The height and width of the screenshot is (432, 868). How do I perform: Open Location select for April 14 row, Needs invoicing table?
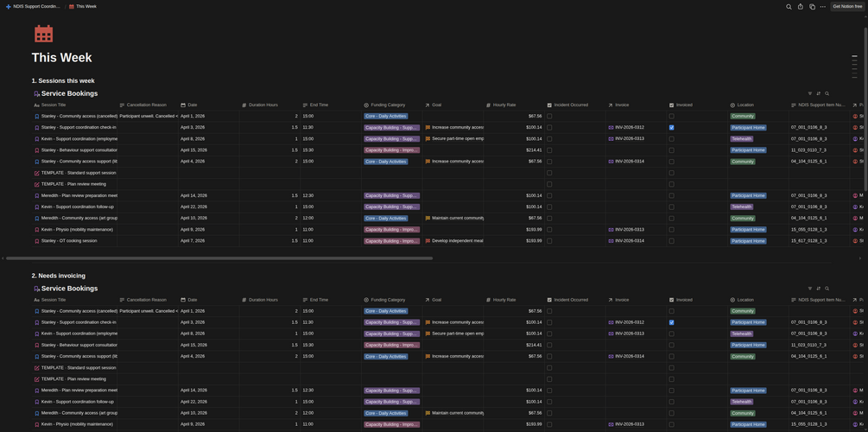coord(749,391)
